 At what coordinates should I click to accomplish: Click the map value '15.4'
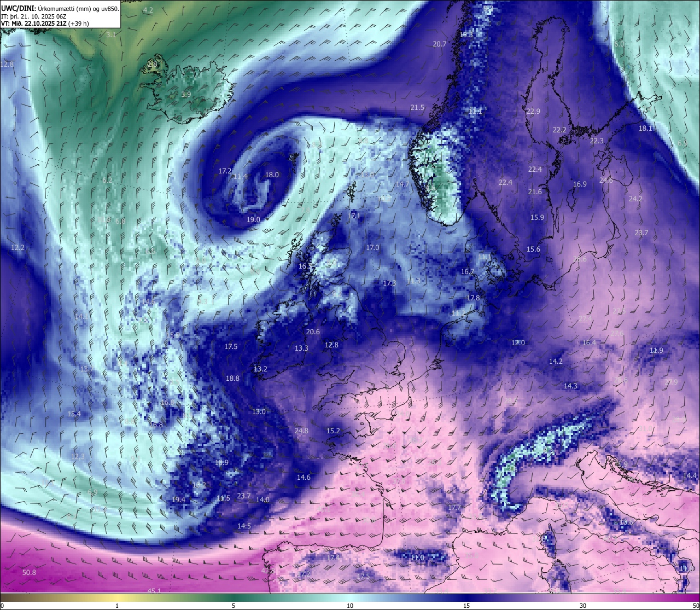[74, 414]
